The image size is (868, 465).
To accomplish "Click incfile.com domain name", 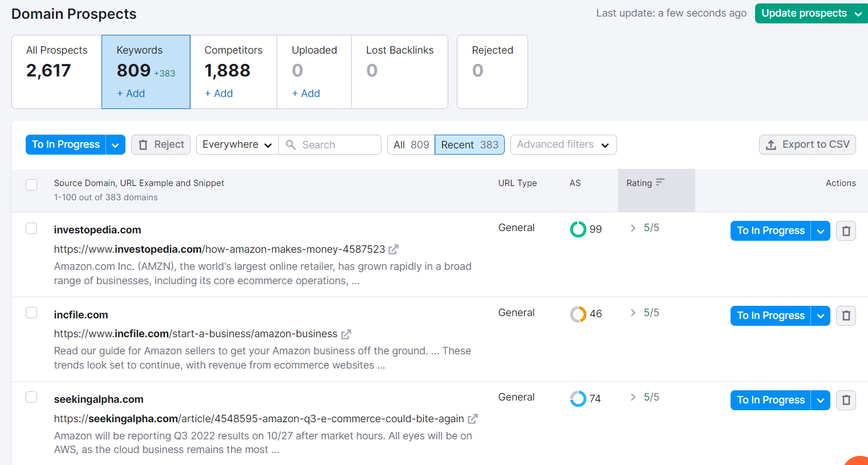I will [x=81, y=315].
